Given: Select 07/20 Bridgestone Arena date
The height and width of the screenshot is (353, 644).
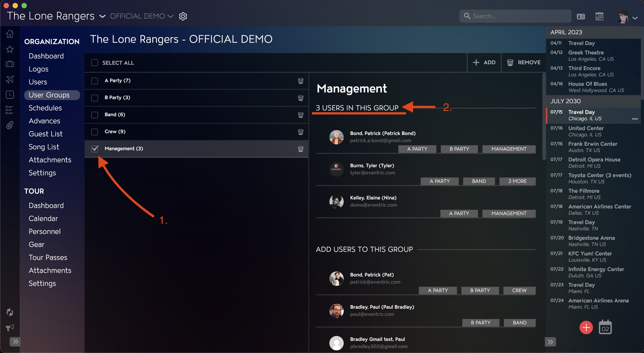Looking at the screenshot, I should tap(594, 241).
